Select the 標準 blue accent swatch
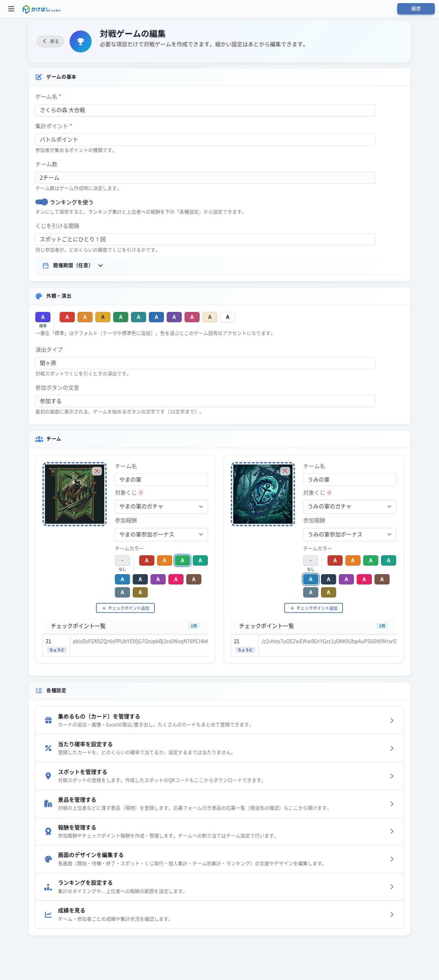The width and height of the screenshot is (439, 980). click(43, 317)
